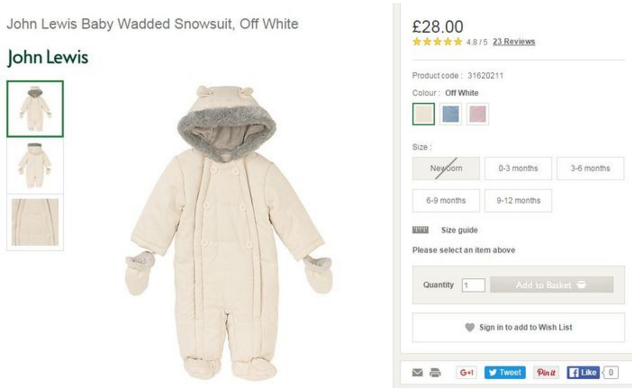This screenshot has height=389, width=632.
Task: Select the 0-3 months size option
Action: [518, 168]
